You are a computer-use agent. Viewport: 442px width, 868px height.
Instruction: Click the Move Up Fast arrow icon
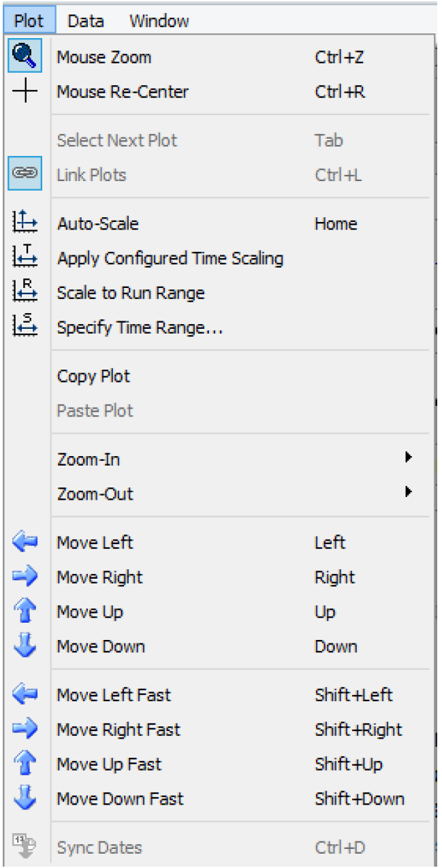[25, 764]
